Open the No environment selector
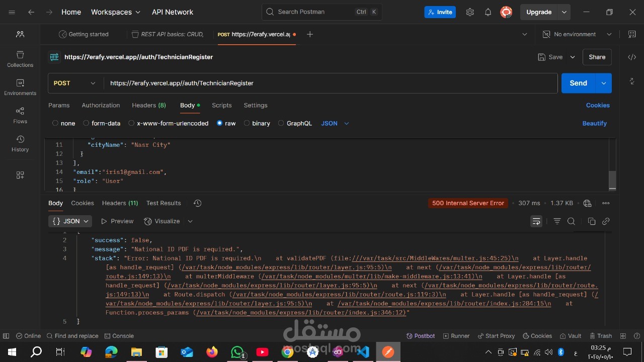This screenshot has width=644, height=362. (577, 34)
